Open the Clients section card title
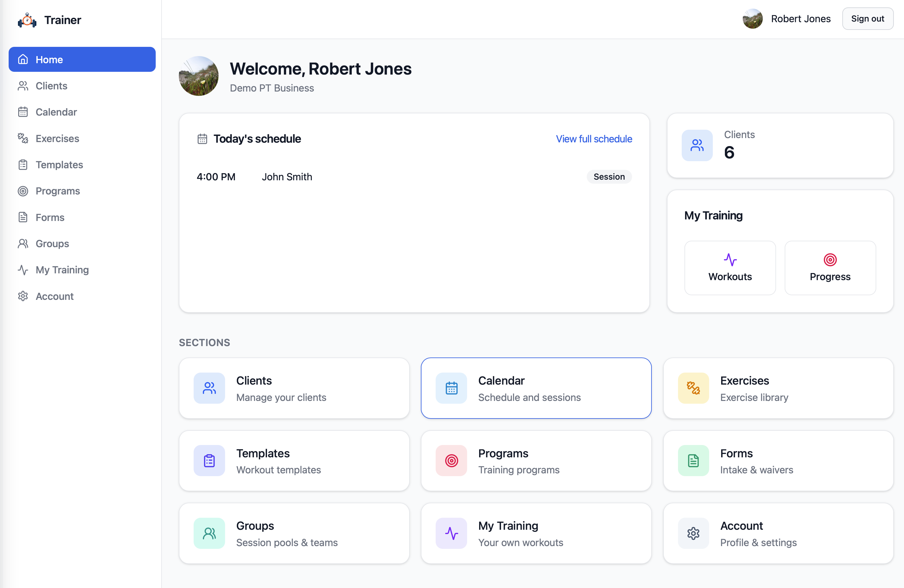 [254, 381]
